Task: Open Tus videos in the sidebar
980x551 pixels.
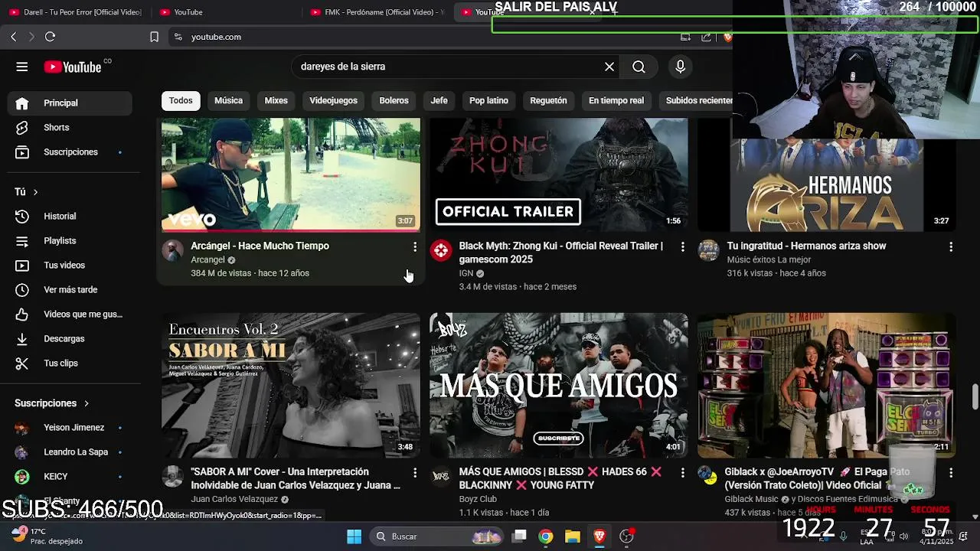Action: click(69, 266)
